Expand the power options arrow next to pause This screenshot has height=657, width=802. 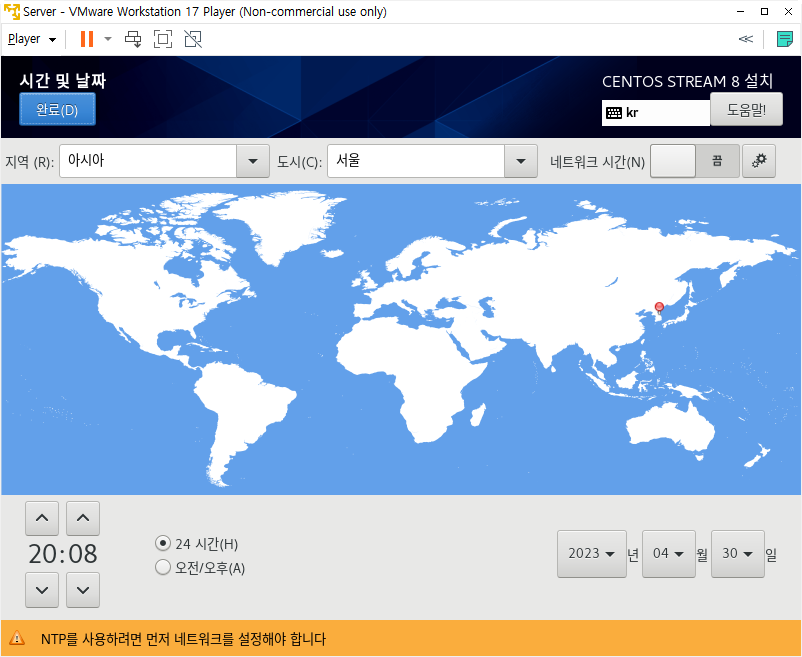[108, 39]
